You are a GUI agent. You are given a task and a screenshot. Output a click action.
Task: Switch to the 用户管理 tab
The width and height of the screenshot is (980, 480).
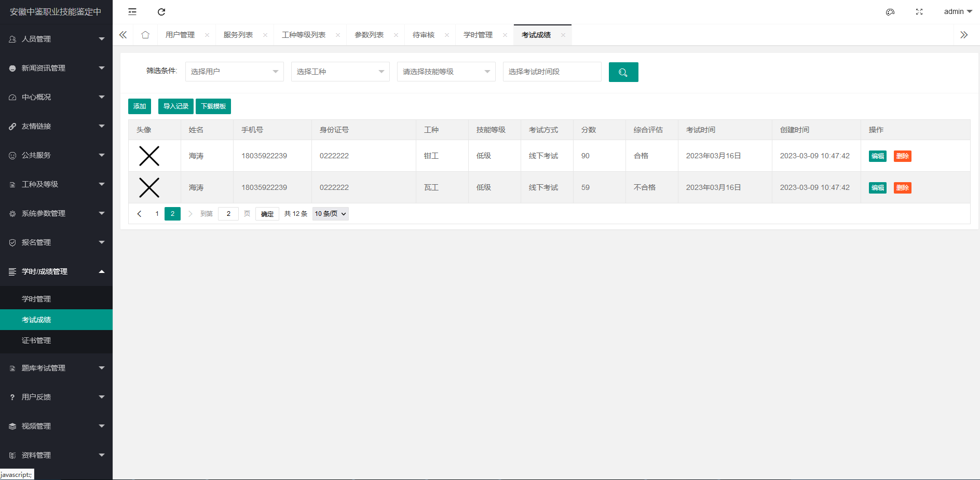point(180,35)
